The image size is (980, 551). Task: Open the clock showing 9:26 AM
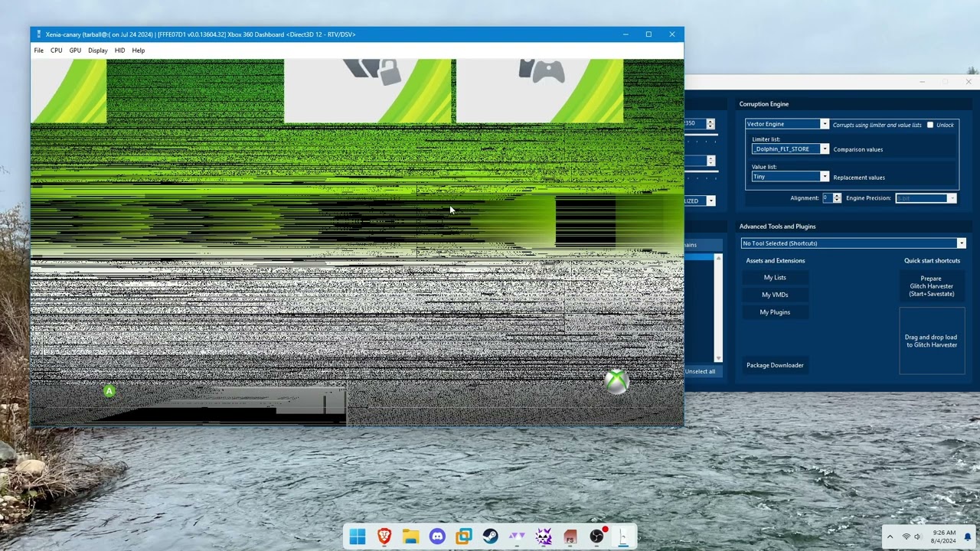(945, 536)
